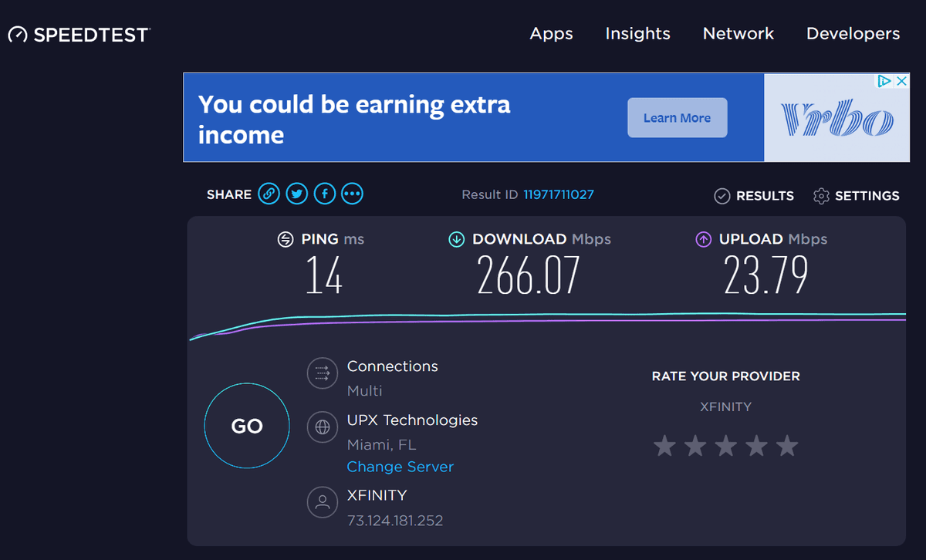This screenshot has height=560, width=926.
Task: Click the Vrbo logo in the ad
Action: coord(836,118)
